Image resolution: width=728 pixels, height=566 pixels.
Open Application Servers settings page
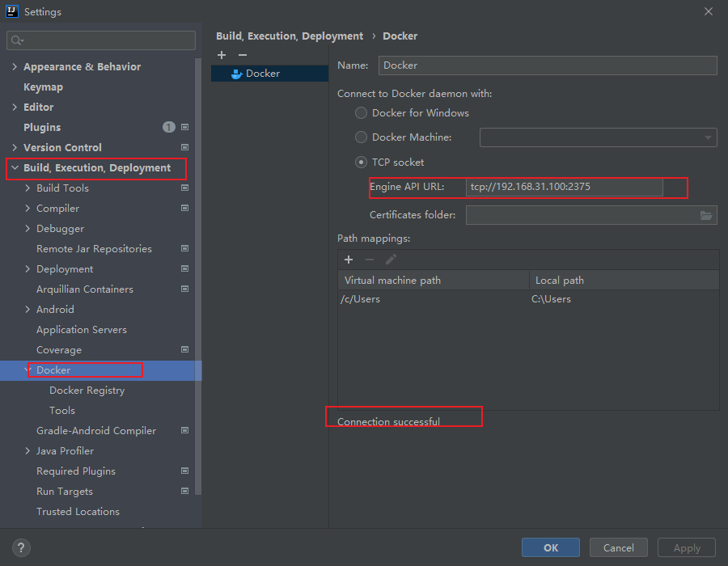pyautogui.click(x=82, y=330)
